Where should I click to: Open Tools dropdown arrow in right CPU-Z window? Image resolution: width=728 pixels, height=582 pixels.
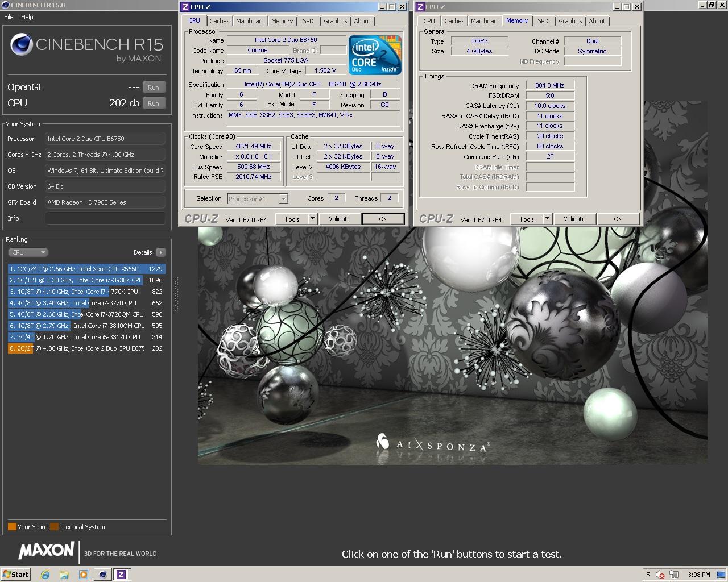[x=547, y=219]
